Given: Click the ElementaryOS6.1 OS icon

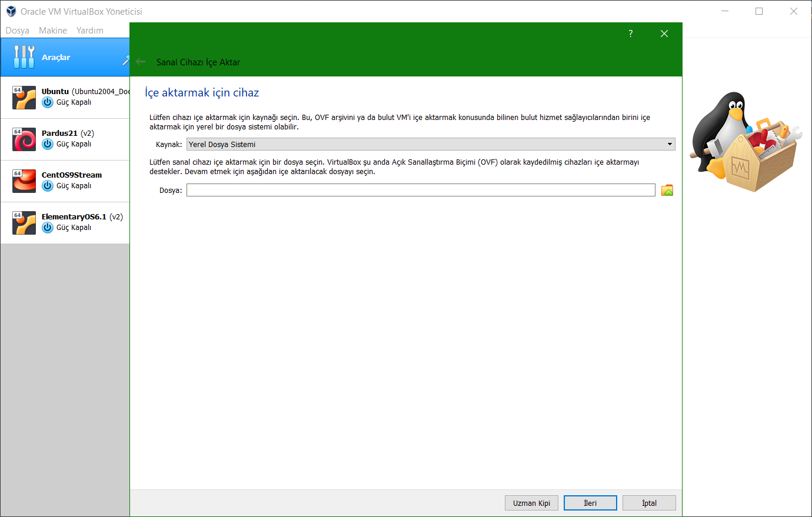Looking at the screenshot, I should pos(24,223).
